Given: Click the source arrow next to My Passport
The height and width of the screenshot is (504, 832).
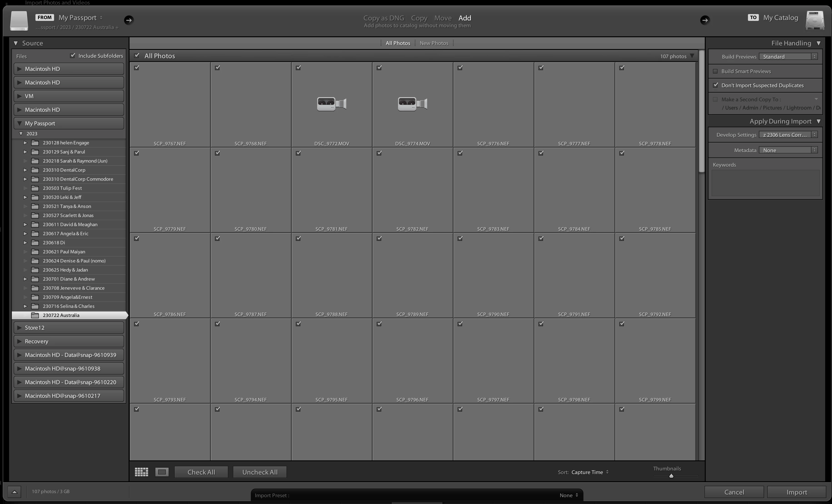Looking at the screenshot, I should pyautogui.click(x=129, y=20).
